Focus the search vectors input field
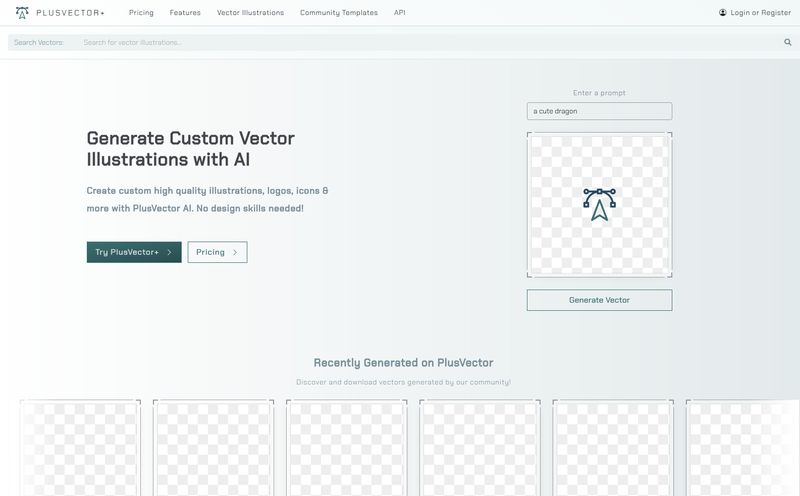 click(429, 42)
